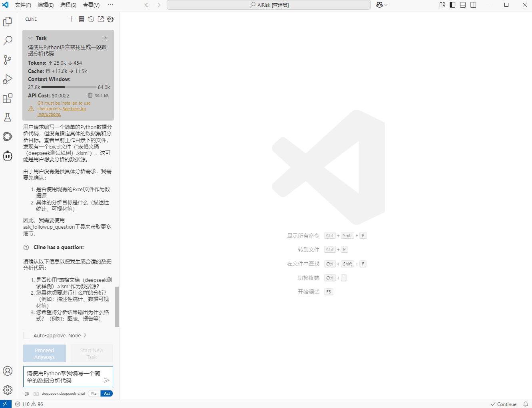Open the overflow menu with three dots
Screen dimensions: 532x408
pos(111,5)
